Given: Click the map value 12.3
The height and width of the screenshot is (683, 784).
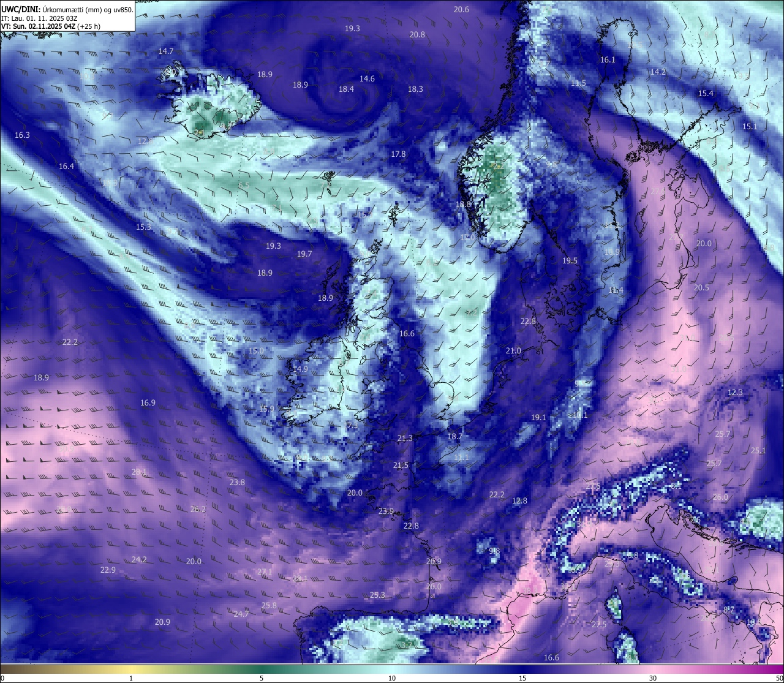Looking at the screenshot, I should click(x=735, y=392).
